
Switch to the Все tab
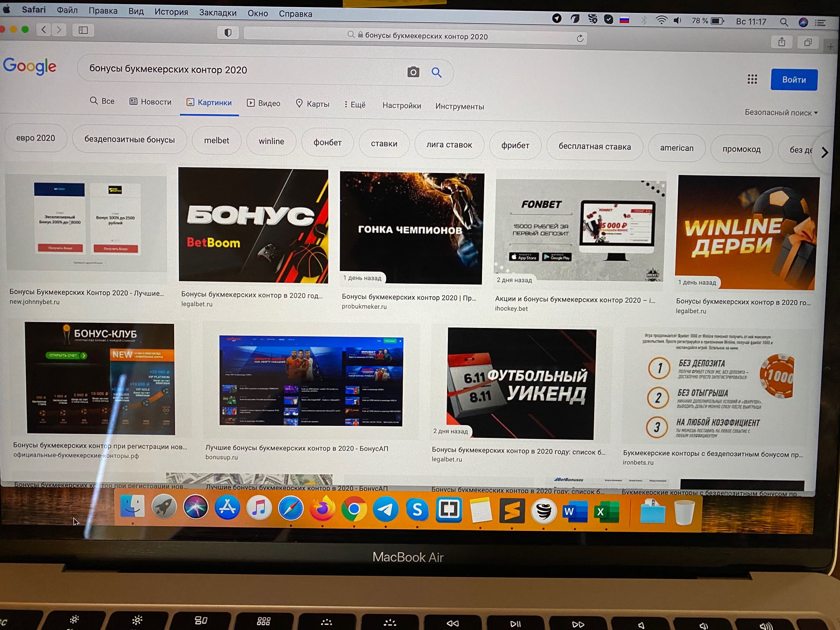click(x=102, y=101)
